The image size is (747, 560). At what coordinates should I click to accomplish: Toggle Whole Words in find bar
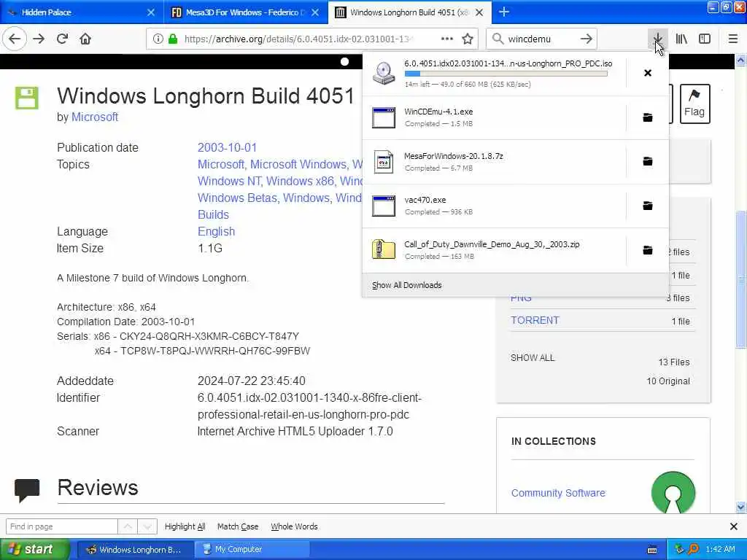coord(294,526)
